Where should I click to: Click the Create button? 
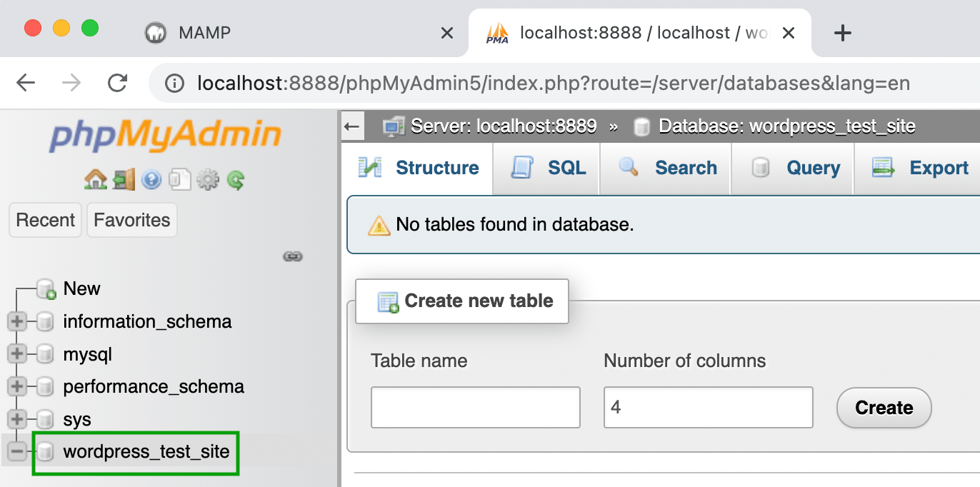coord(884,408)
